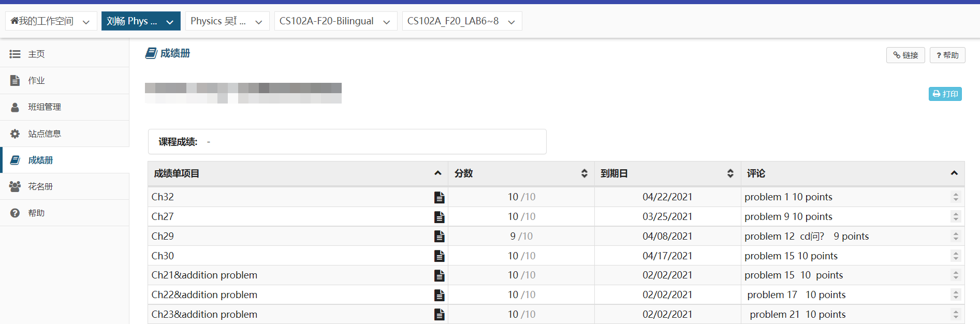Toggle 成绩单项目 column sort order
Viewport: 980px width, 324px height.
tap(437, 173)
